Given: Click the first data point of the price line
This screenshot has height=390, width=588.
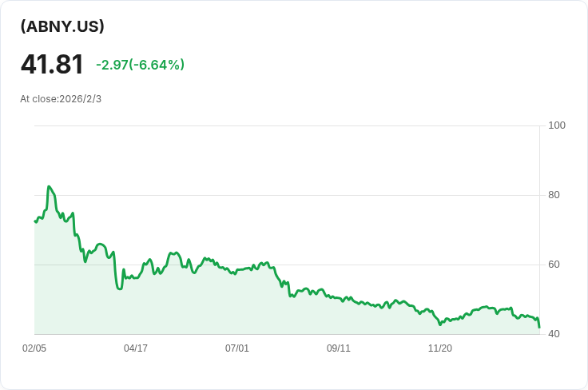Looking at the screenshot, I should (x=35, y=221).
